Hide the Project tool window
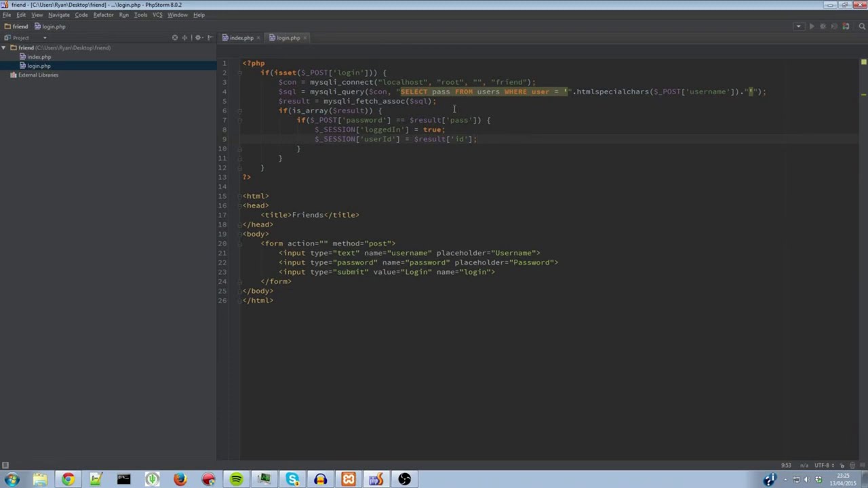The height and width of the screenshot is (488, 868). click(210, 38)
